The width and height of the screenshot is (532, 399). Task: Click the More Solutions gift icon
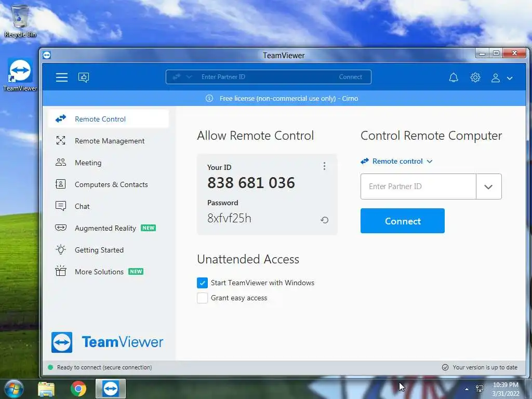(61, 271)
